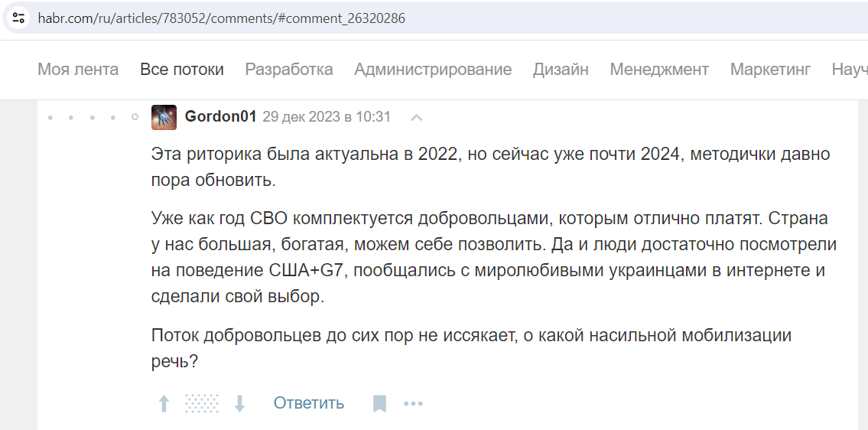Switch to the Моя лента tab

tap(78, 70)
